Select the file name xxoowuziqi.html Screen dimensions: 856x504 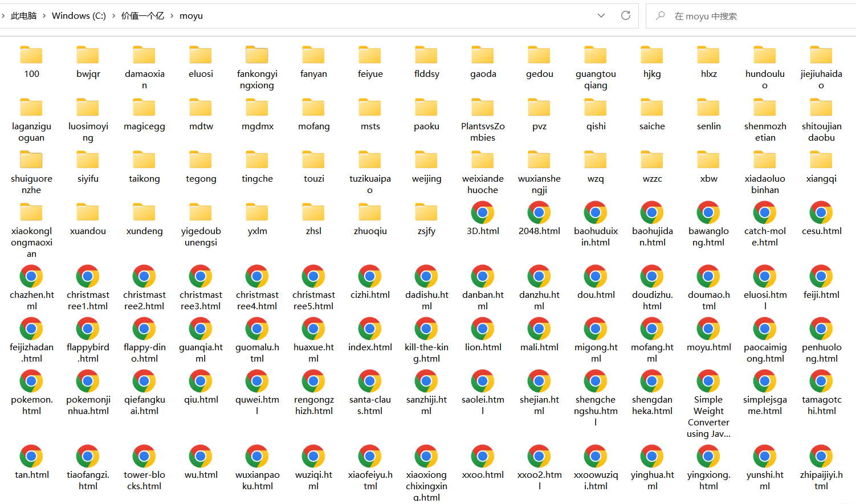click(596, 481)
